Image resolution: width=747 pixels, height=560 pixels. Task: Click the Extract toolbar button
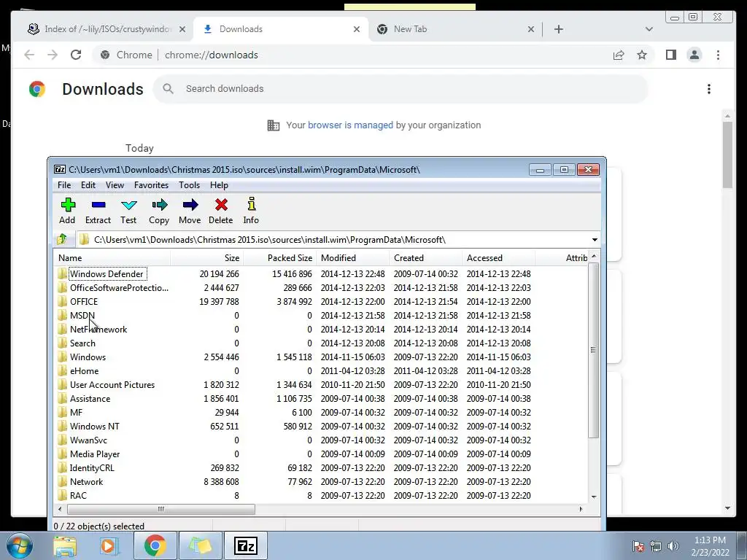pyautogui.click(x=98, y=211)
